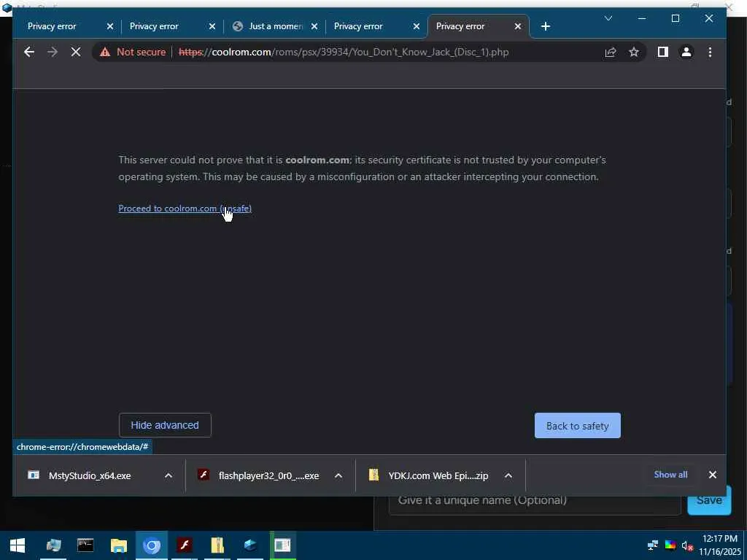Click Back to safety button

pyautogui.click(x=578, y=425)
